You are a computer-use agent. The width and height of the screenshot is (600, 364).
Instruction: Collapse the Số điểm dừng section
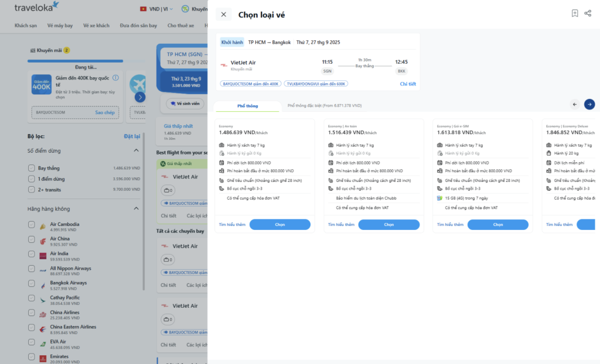tap(136, 150)
